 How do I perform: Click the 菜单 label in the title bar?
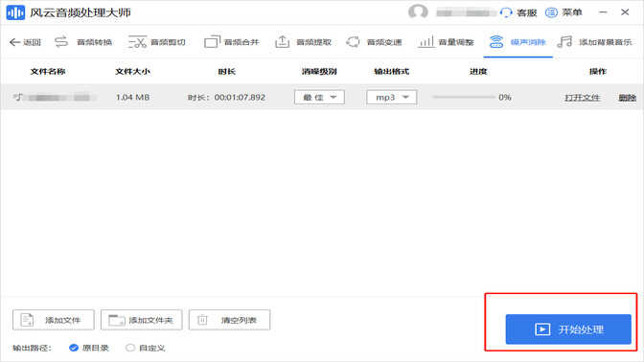click(x=572, y=12)
